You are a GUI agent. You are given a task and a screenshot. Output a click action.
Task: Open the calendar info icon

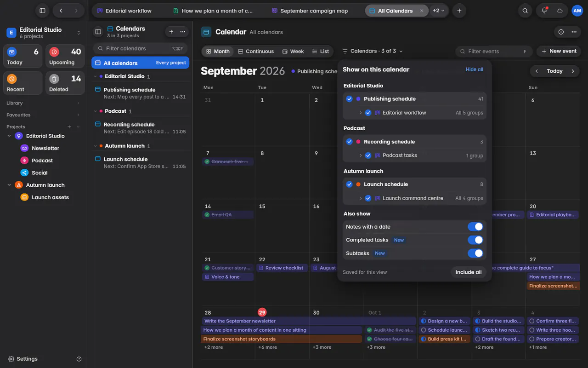[561, 32]
